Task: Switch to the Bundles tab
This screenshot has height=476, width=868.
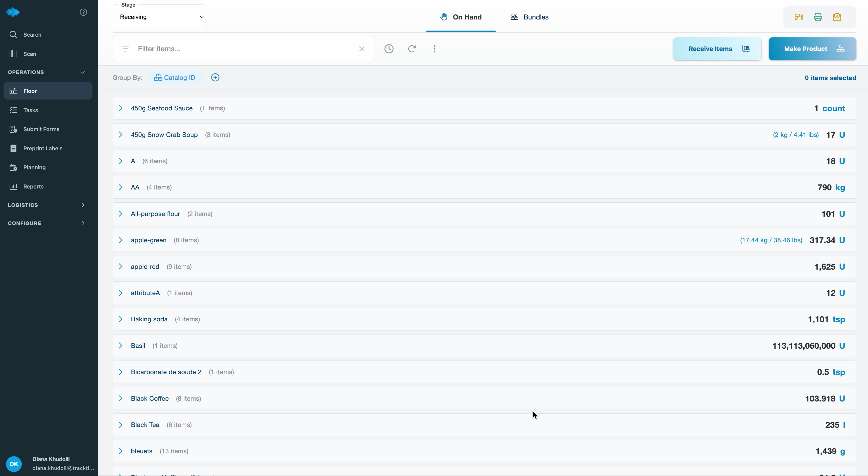Action: click(x=529, y=17)
